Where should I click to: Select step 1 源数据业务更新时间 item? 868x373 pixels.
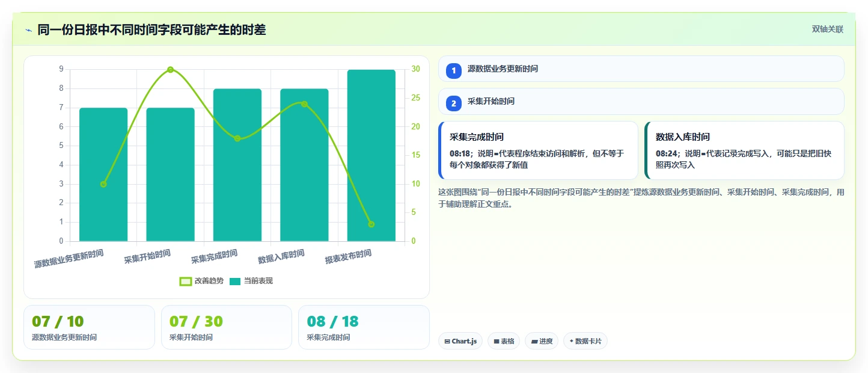[x=641, y=69]
